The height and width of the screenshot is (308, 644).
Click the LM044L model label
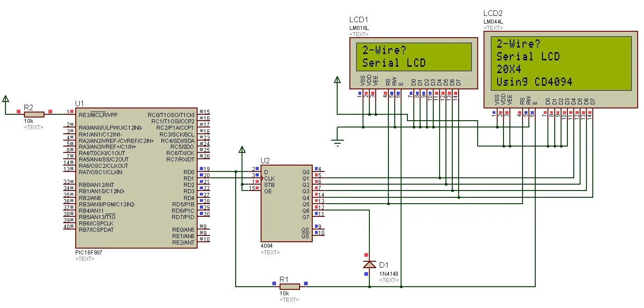coord(494,21)
